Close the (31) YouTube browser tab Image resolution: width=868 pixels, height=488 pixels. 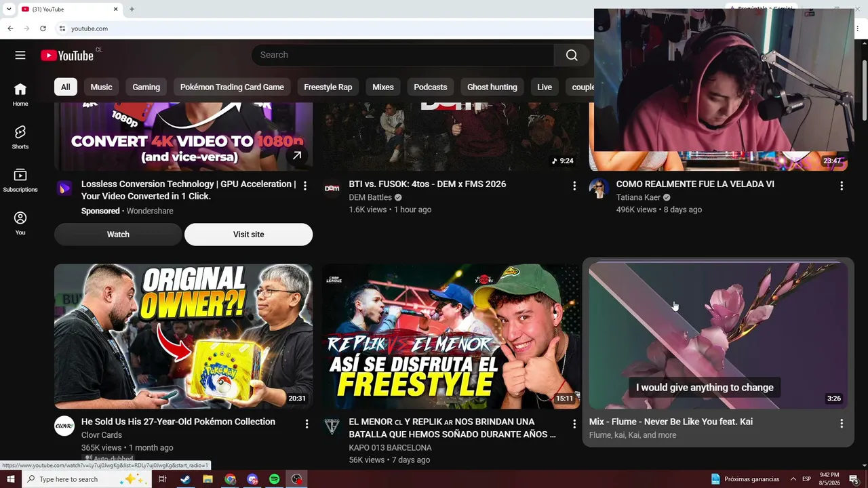click(x=115, y=9)
